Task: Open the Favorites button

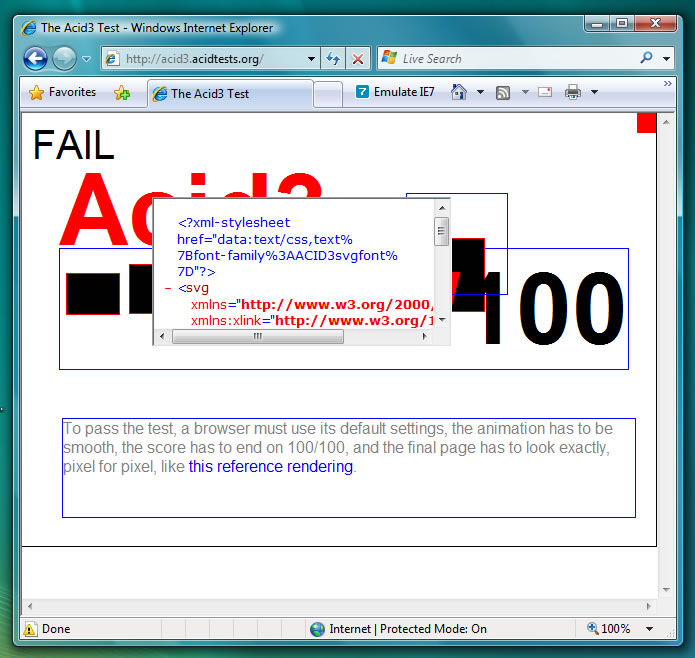Action: 63,93
